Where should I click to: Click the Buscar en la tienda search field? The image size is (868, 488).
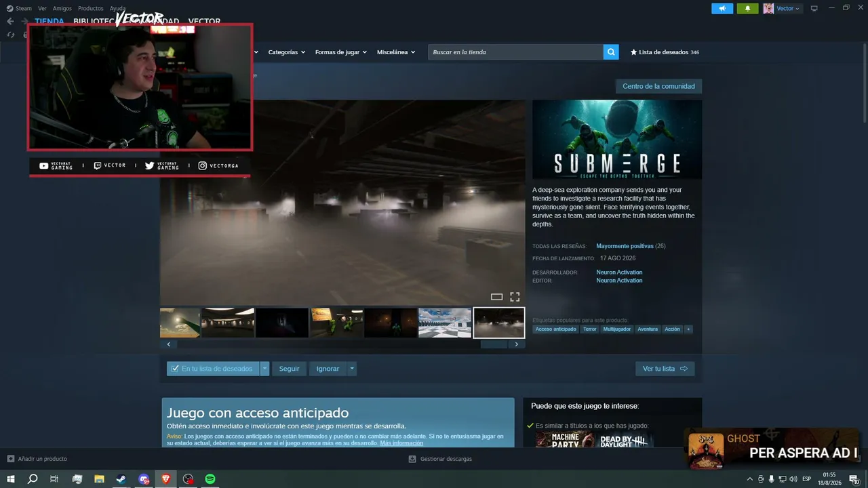pyautogui.click(x=515, y=52)
